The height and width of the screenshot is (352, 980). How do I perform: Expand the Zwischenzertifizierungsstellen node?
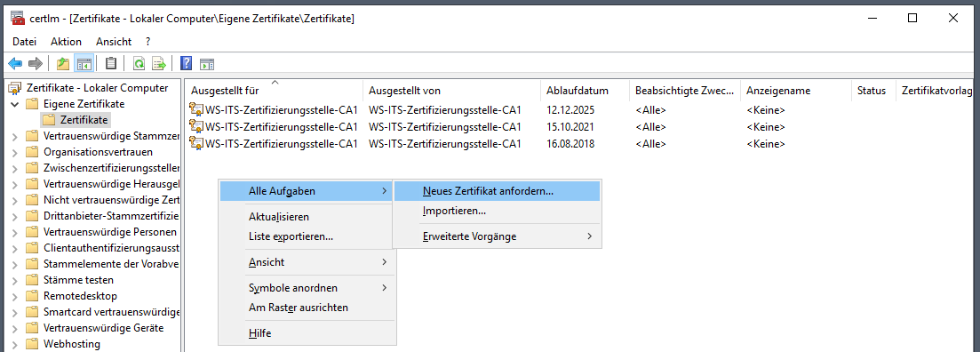(x=15, y=168)
